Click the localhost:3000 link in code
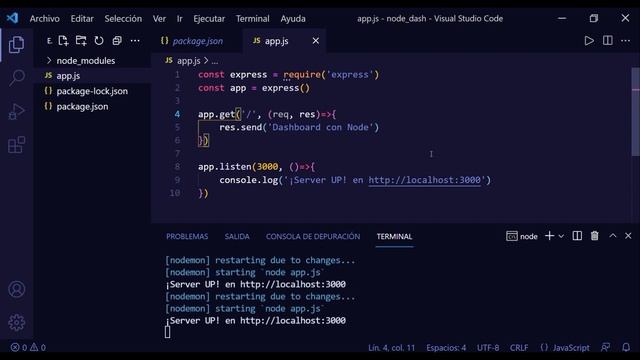640x360 pixels. click(x=424, y=180)
